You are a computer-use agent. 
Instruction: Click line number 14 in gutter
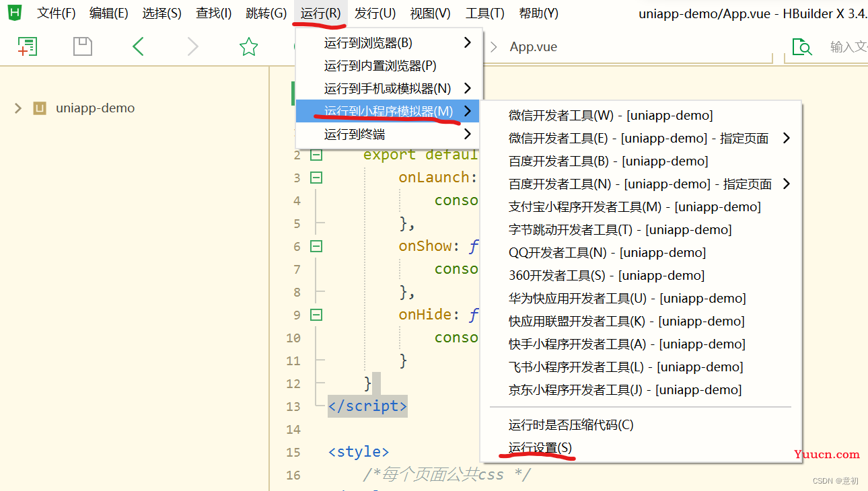pos(293,429)
